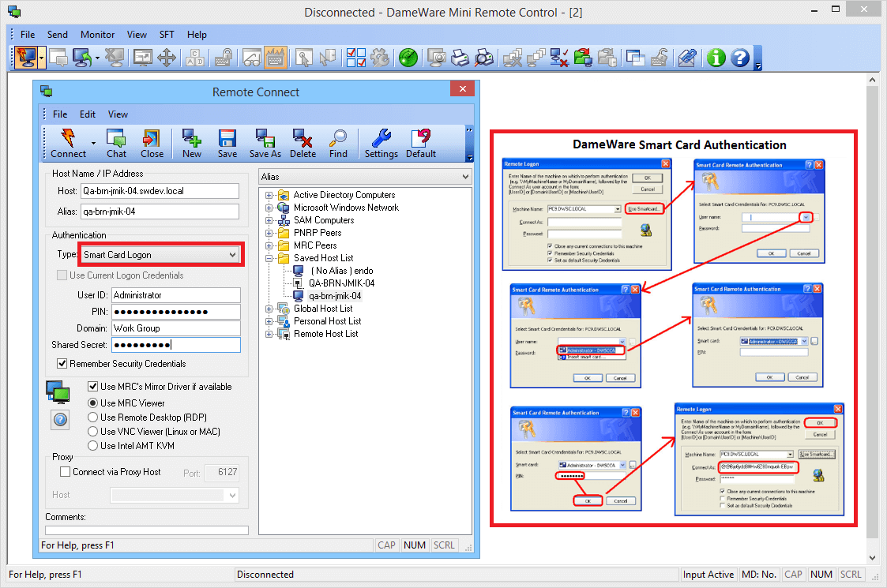Click Save in Remote Connect toolbar
The width and height of the screenshot is (887, 588).
(x=227, y=144)
